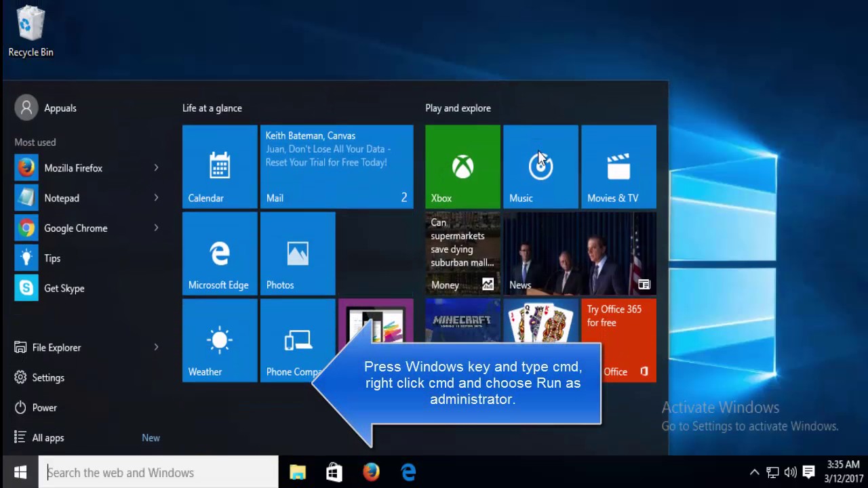Open File Explorer from taskbar
The image size is (868, 488).
298,472
